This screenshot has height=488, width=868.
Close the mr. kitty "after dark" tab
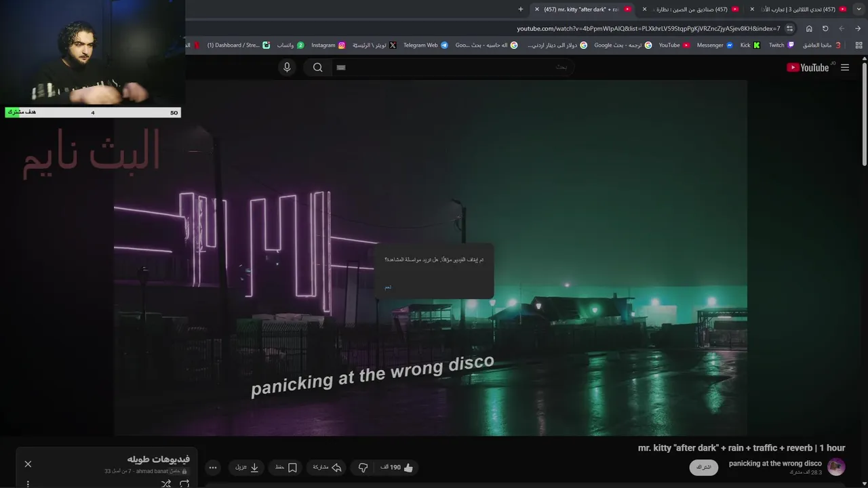pyautogui.click(x=536, y=9)
